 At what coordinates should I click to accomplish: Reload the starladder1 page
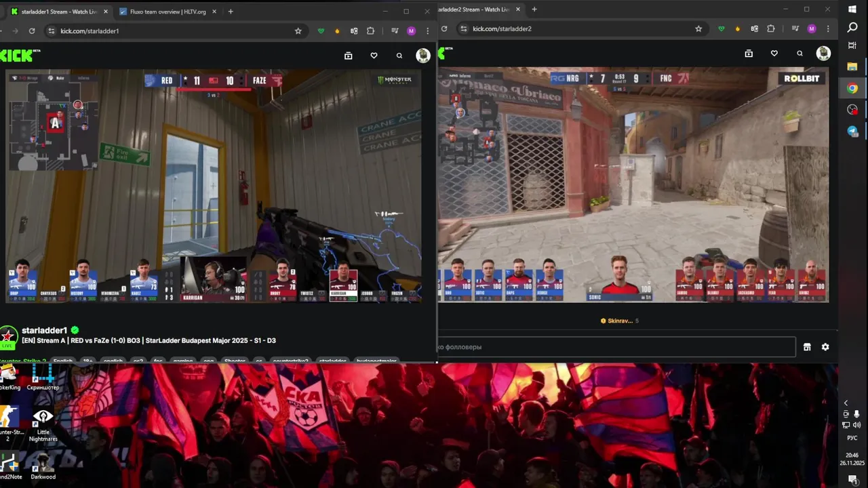31,30
